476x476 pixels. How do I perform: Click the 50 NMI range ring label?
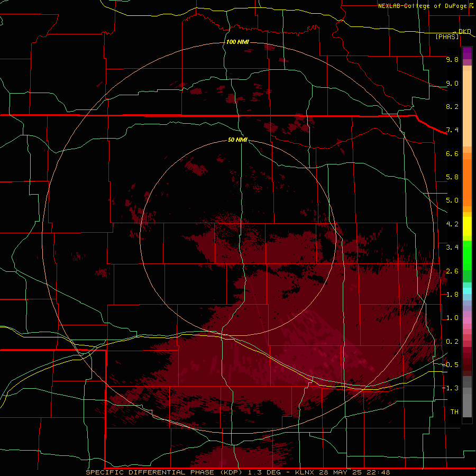[x=237, y=140]
